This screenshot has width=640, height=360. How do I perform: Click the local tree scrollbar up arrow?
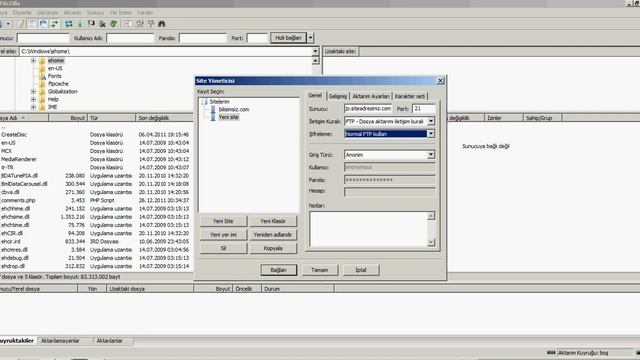[315, 61]
